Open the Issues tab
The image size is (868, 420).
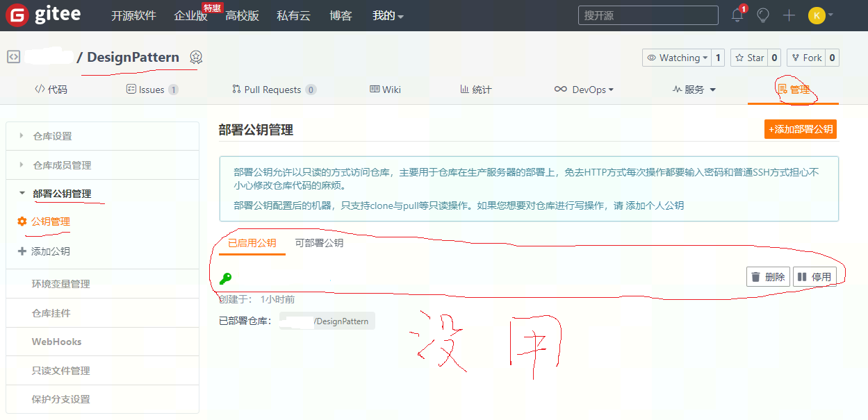coord(152,89)
